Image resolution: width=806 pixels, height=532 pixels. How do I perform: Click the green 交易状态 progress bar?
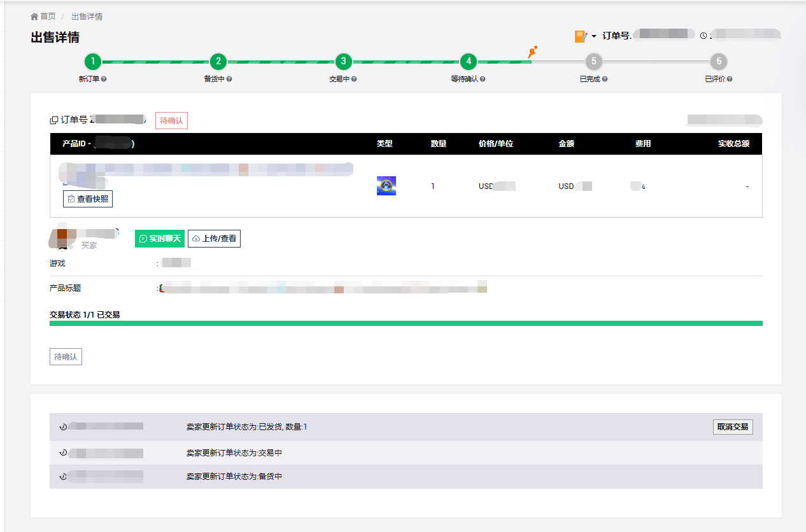406,323
